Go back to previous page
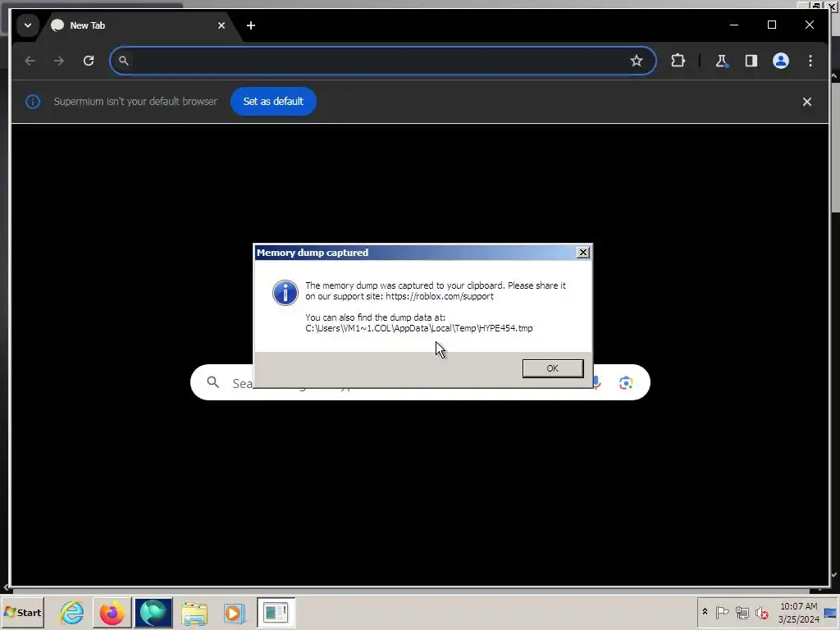This screenshot has height=630, width=840. (x=30, y=61)
